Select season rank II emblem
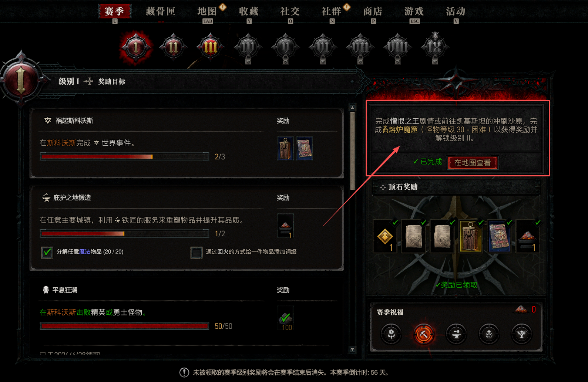 [x=173, y=47]
